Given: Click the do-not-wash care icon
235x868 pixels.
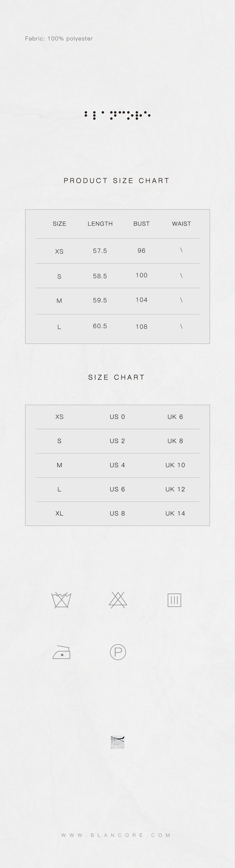Looking at the screenshot, I should tap(62, 600).
